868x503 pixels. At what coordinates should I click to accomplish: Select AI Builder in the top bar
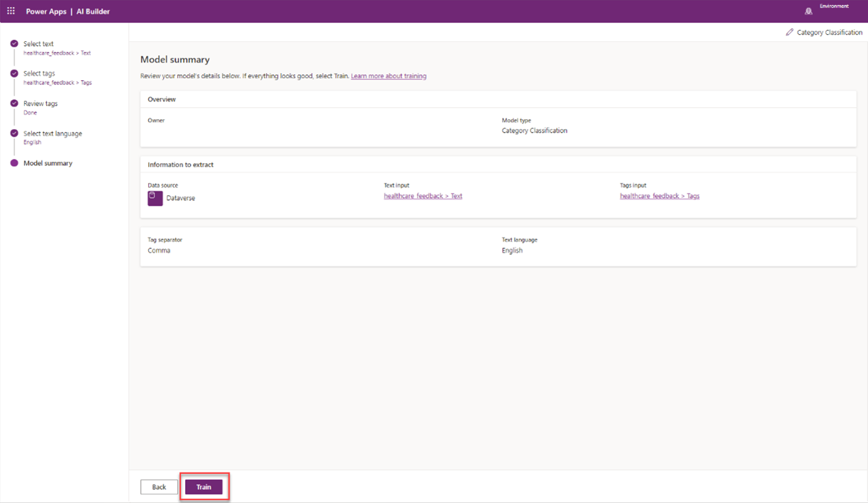94,11
